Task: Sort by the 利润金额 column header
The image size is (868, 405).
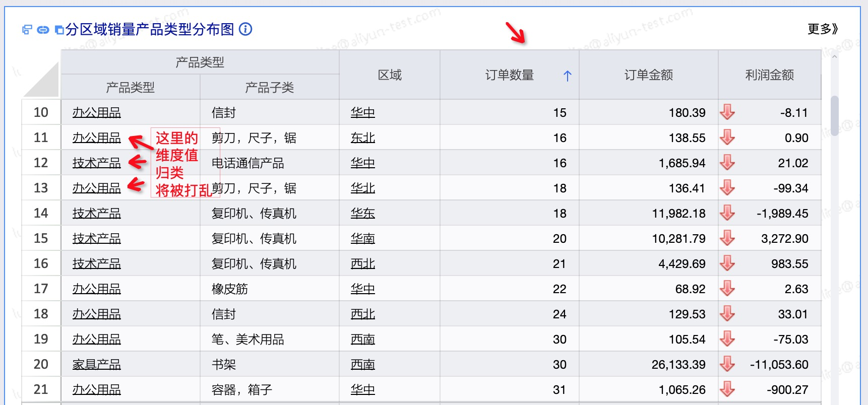Action: click(770, 75)
